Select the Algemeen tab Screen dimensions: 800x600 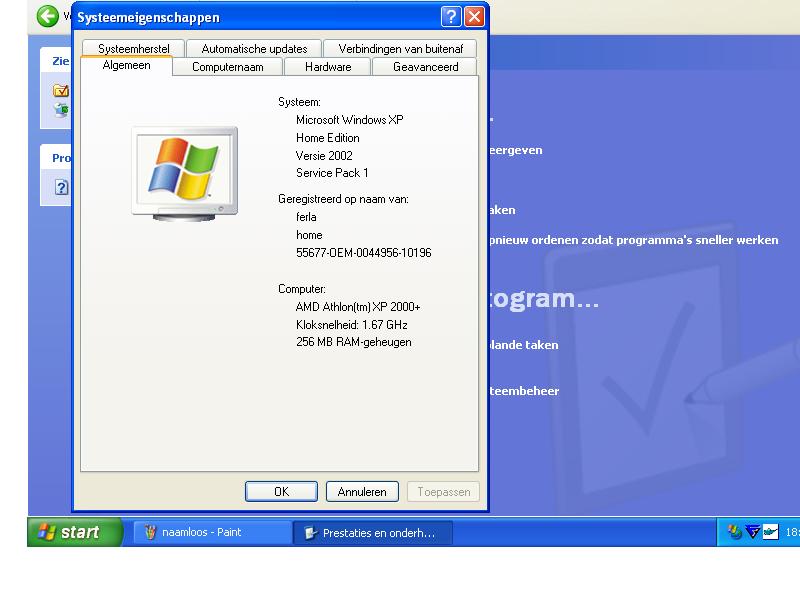[126, 65]
